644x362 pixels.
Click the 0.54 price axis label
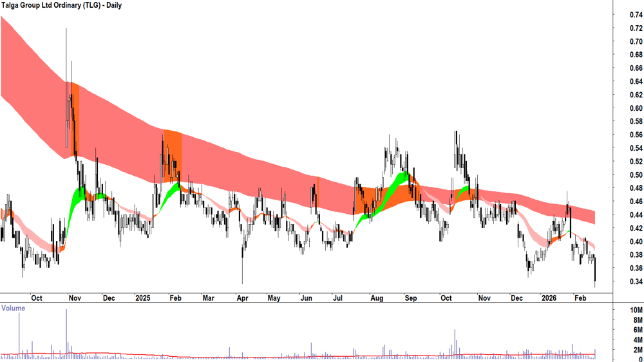(636, 148)
